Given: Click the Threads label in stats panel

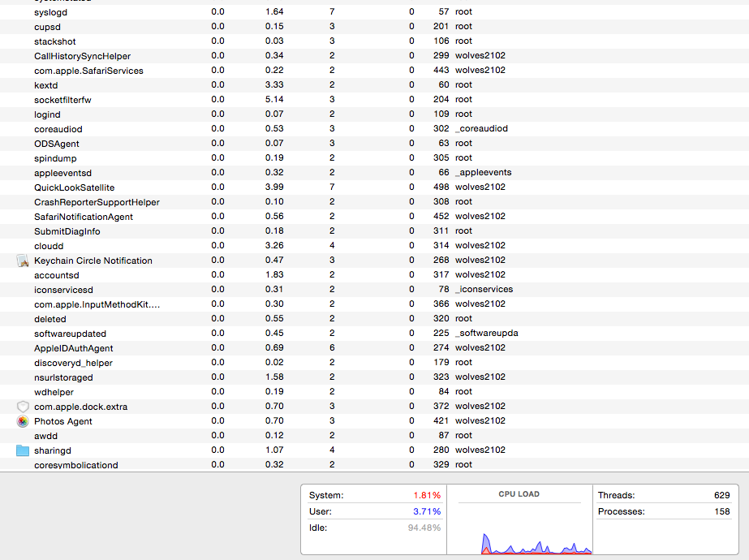Looking at the screenshot, I should pos(616,495).
